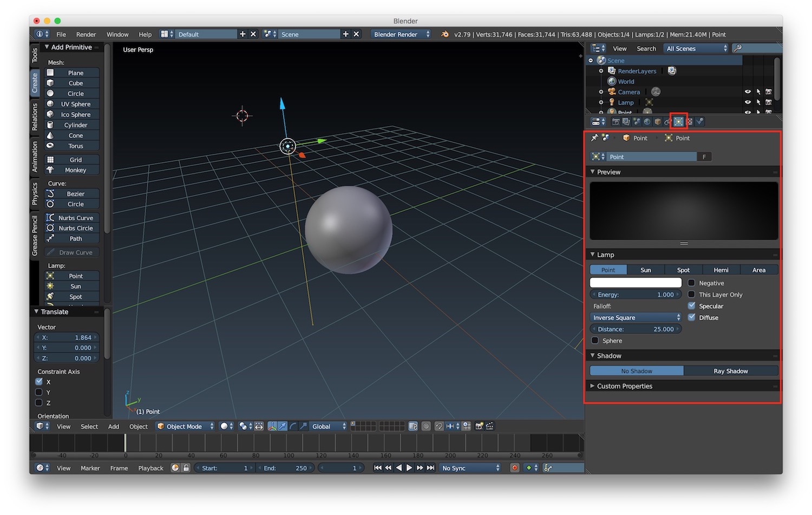Add a Torus mesh
The width and height of the screenshot is (812, 515).
point(72,146)
